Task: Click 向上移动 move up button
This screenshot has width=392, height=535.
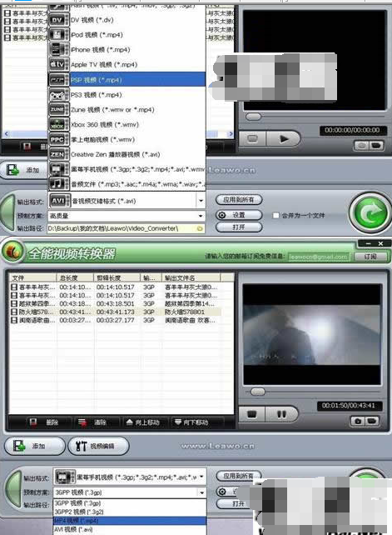Action: 142,422
